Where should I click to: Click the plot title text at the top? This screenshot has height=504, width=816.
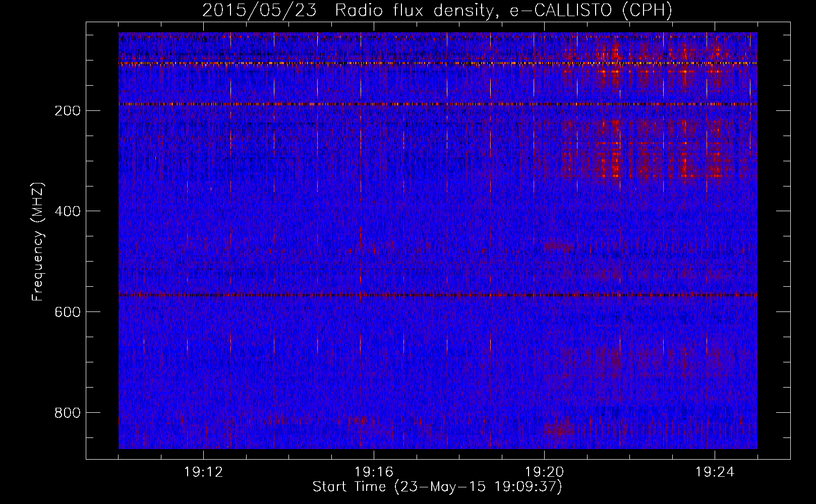[437, 10]
